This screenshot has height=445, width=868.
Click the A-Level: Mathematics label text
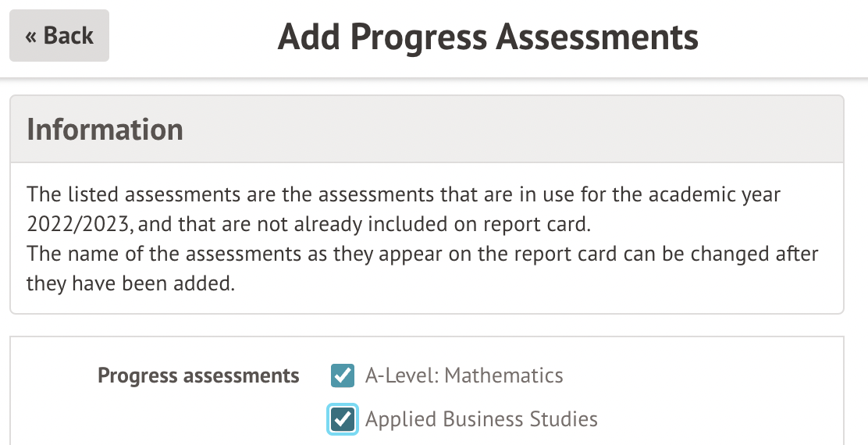point(464,376)
